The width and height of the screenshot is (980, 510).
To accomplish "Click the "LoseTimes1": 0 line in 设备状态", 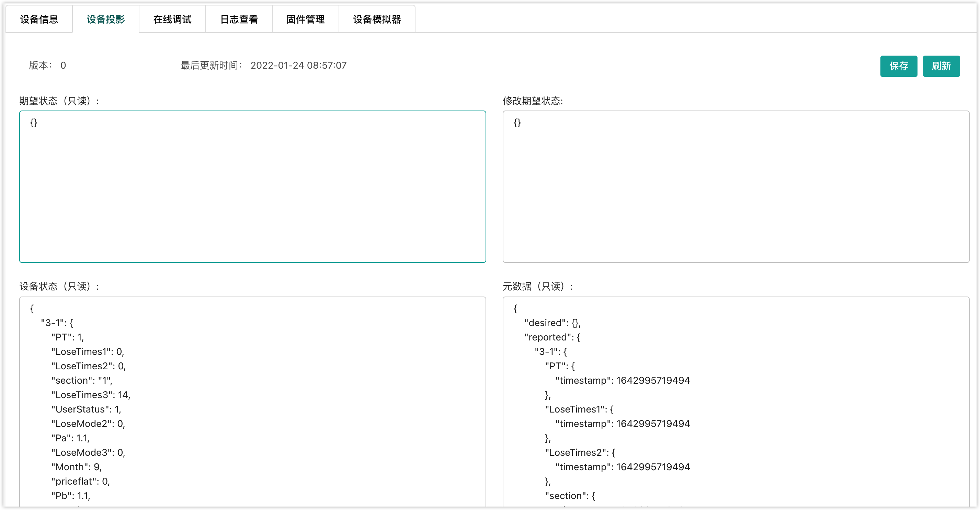I will click(x=88, y=352).
